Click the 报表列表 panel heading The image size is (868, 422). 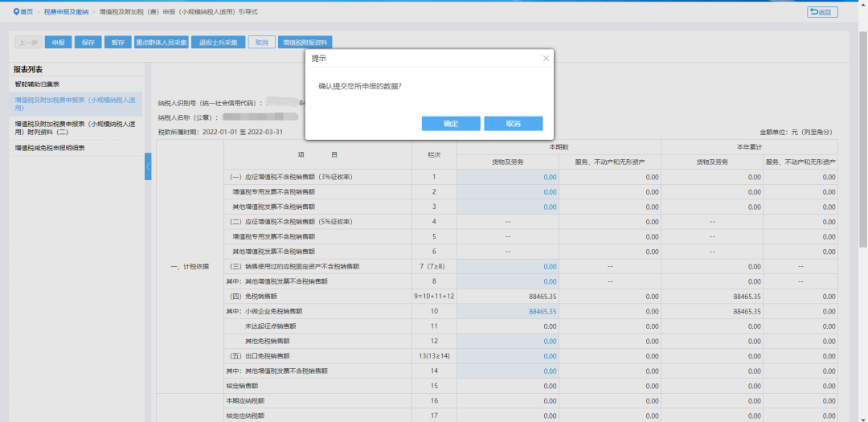click(28, 69)
